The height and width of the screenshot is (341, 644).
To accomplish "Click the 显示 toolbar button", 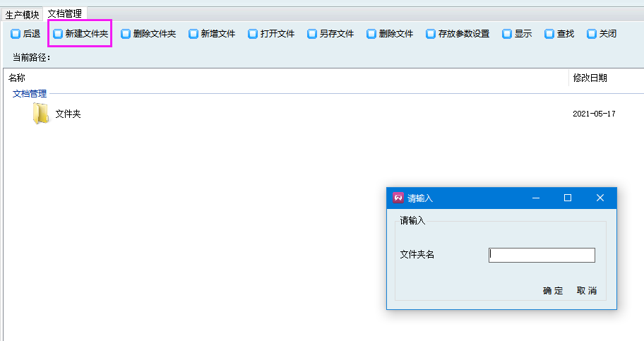I will (x=518, y=33).
